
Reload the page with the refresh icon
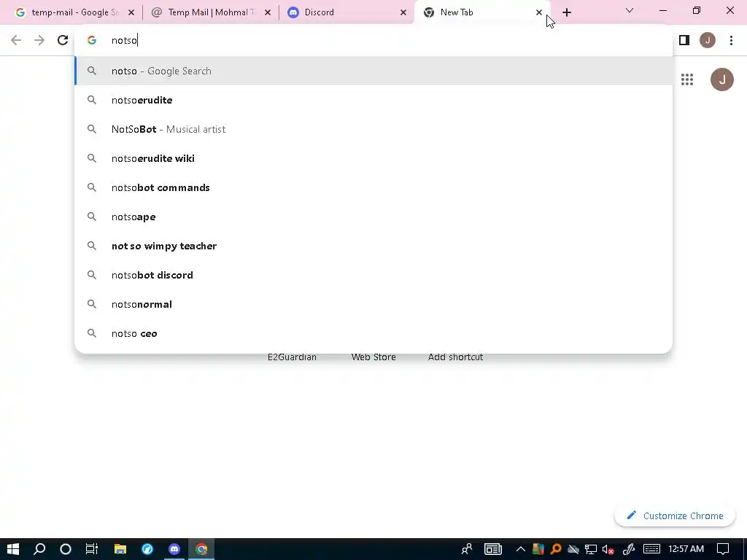(x=63, y=40)
